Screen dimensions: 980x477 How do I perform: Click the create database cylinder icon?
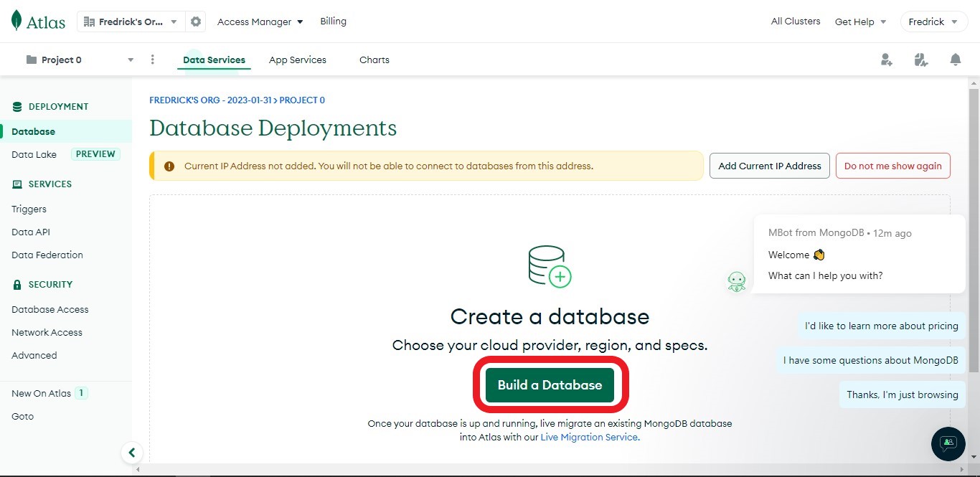550,267
